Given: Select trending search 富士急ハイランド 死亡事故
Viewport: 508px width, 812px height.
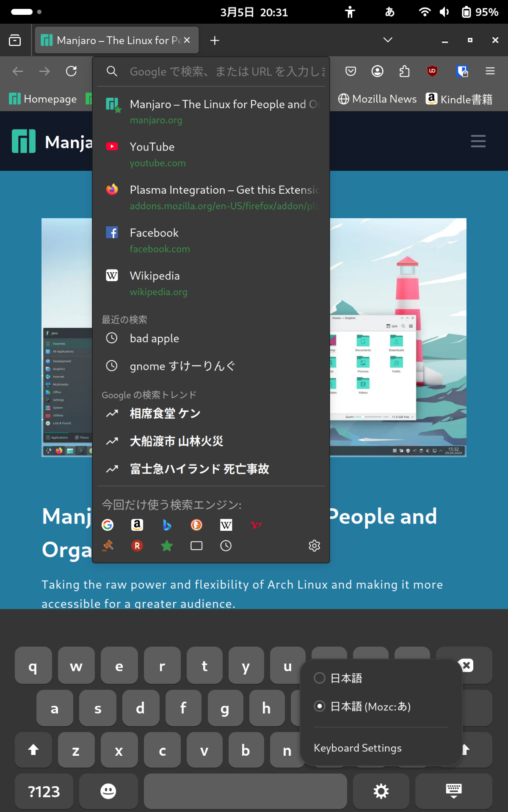Looking at the screenshot, I should tap(211, 469).
